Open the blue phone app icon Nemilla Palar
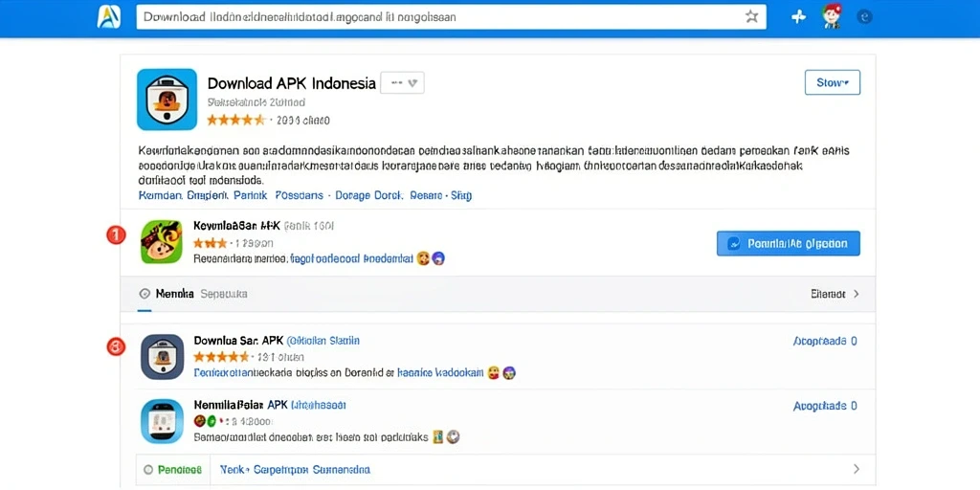Image resolution: width=980 pixels, height=490 pixels. (162, 421)
